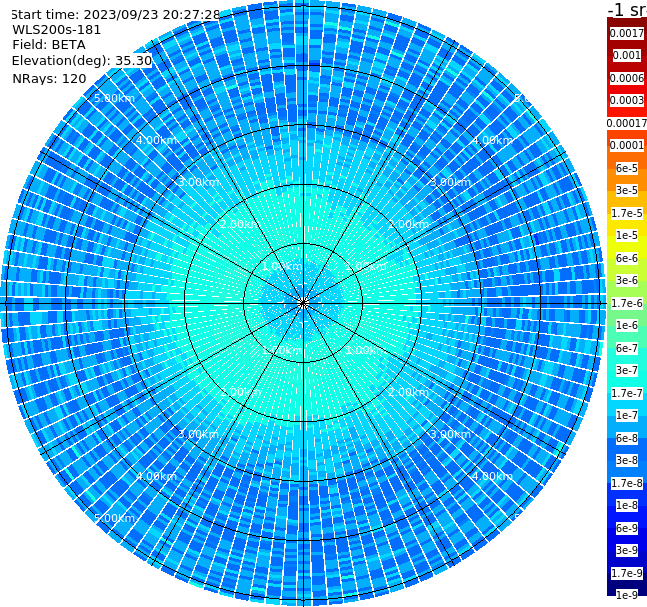Screen dimensions: 647x607
Task: Pick the 1e-6 colorbar tick label
Action: (x=627, y=325)
